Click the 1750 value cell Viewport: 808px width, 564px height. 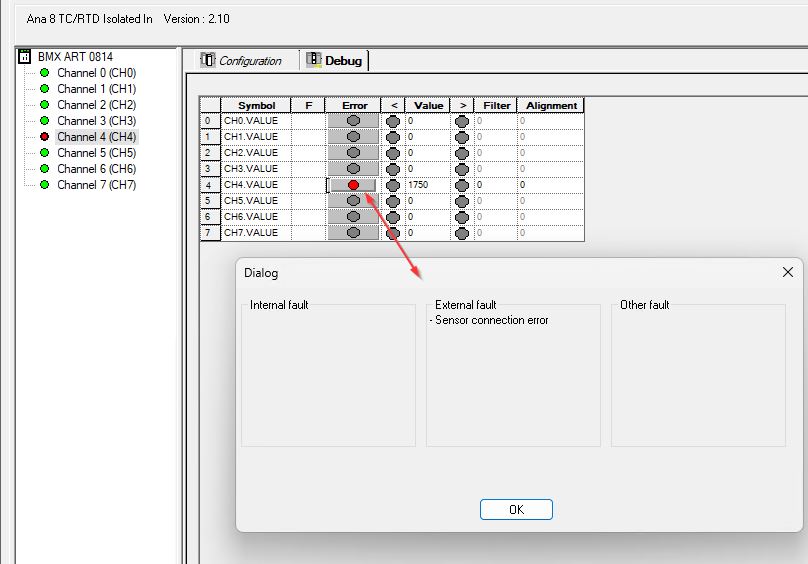(x=428, y=185)
